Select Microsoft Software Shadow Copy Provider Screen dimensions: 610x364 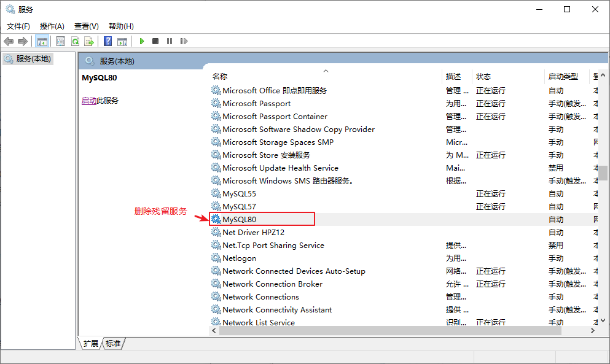[404, 129]
